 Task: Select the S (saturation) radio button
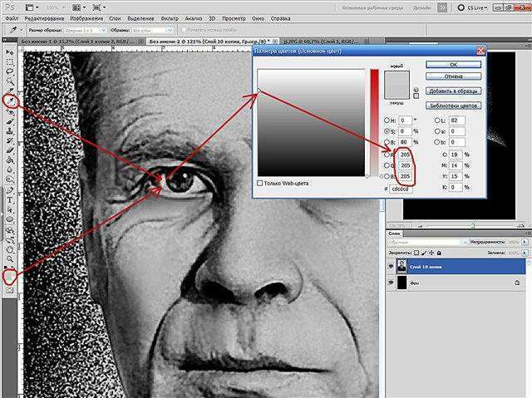tap(387, 130)
